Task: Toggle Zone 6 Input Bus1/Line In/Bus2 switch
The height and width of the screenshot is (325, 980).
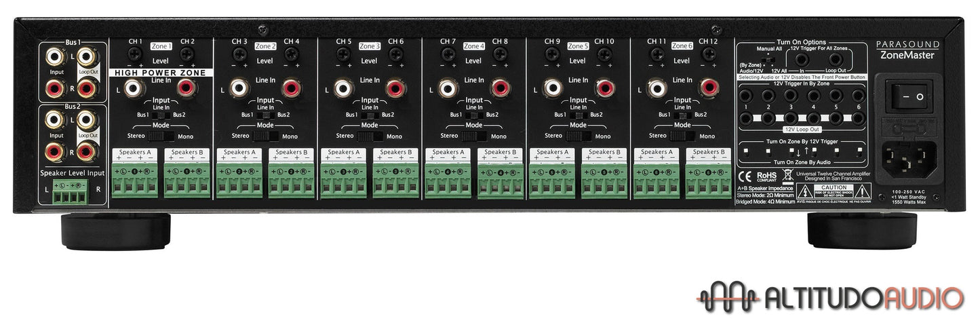Action: click(682, 115)
